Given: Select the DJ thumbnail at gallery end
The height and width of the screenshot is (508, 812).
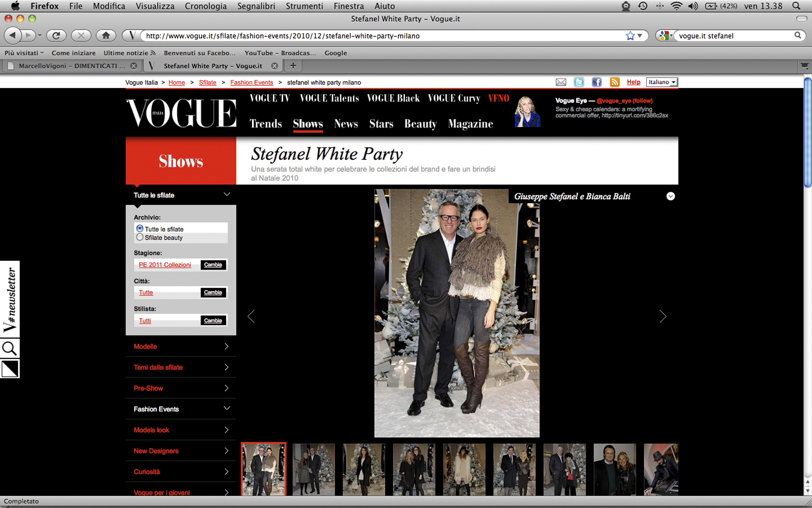Looking at the screenshot, I should pos(661,469).
